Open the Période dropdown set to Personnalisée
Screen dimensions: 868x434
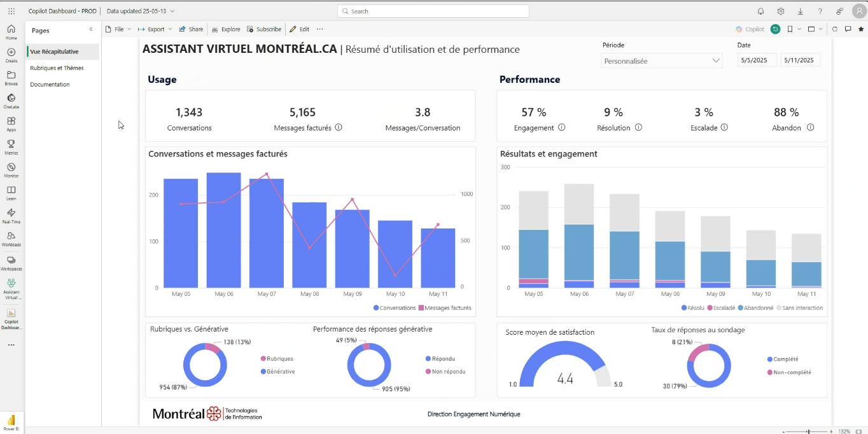click(x=661, y=60)
